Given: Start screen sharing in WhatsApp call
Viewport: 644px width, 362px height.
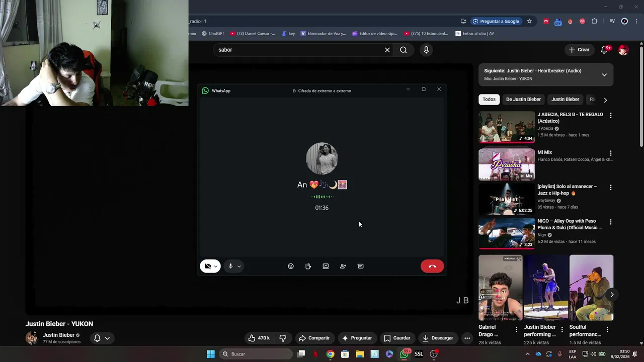Looking at the screenshot, I should 326,266.
